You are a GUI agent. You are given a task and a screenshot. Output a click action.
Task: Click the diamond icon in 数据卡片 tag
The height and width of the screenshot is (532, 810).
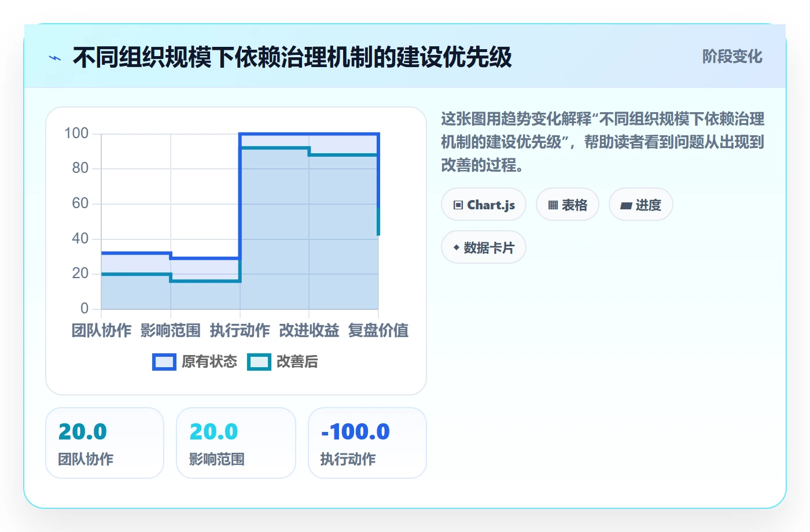456,247
